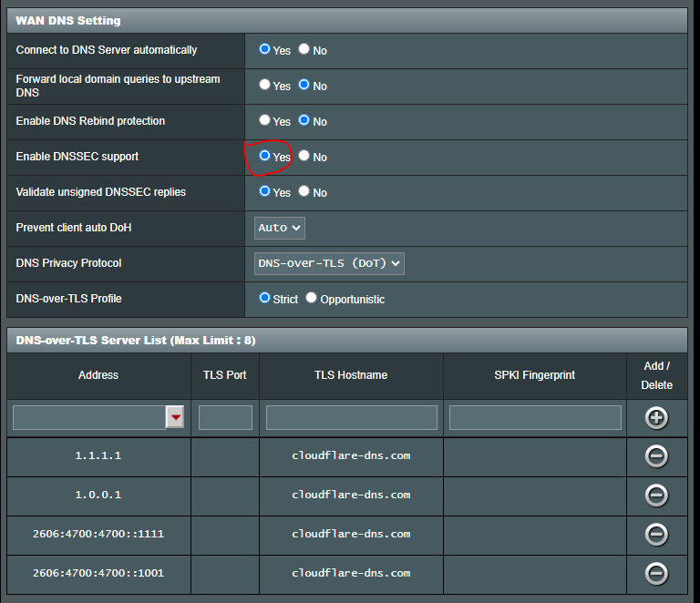Click the TLS Hostname input field
This screenshot has height=603, width=700.
coord(351,417)
